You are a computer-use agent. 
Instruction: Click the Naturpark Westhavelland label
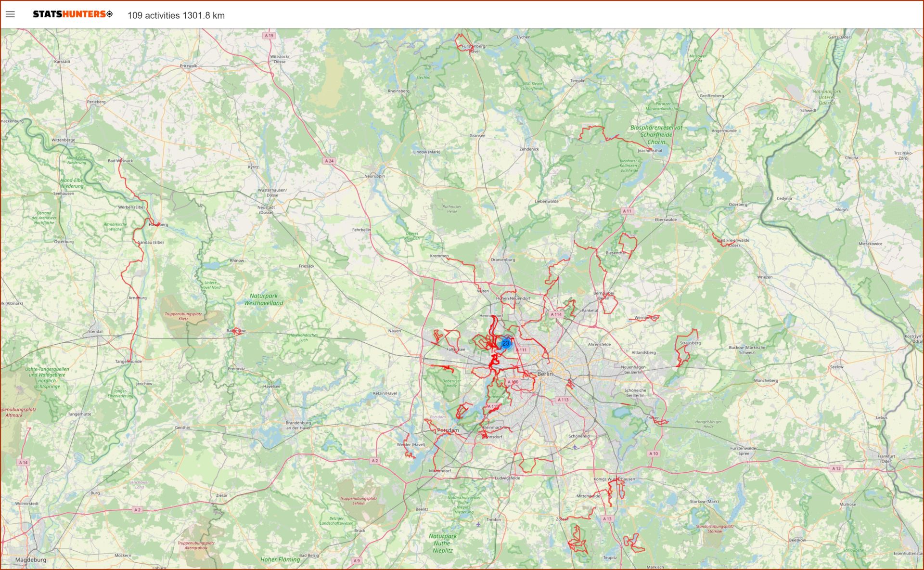pyautogui.click(x=263, y=299)
